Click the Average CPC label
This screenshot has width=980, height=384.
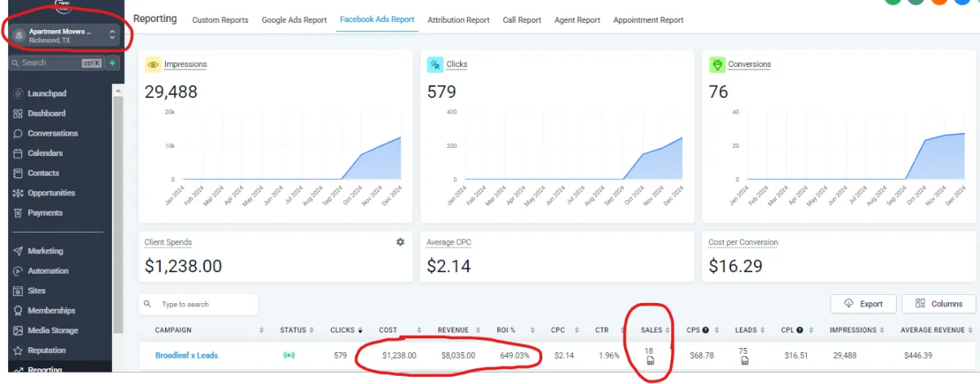449,243
